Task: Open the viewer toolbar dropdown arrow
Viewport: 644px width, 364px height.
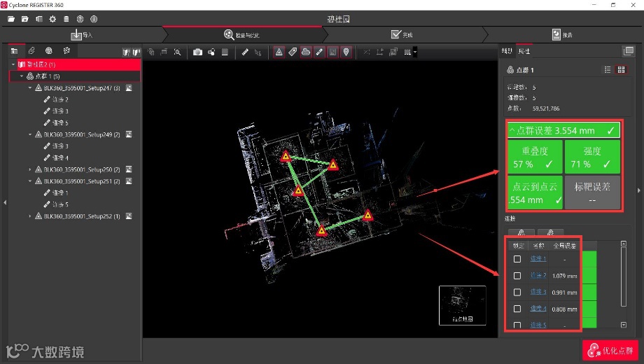Action: click(415, 52)
